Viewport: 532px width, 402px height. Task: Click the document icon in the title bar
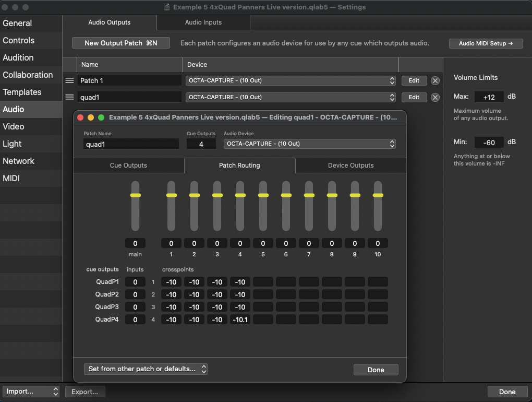click(167, 7)
